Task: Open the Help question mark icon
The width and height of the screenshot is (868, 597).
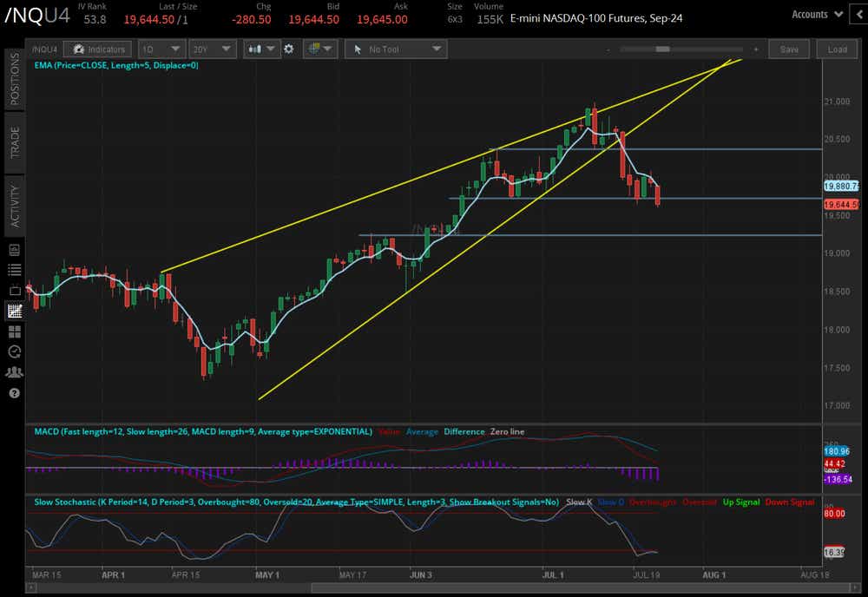Action: point(13,393)
